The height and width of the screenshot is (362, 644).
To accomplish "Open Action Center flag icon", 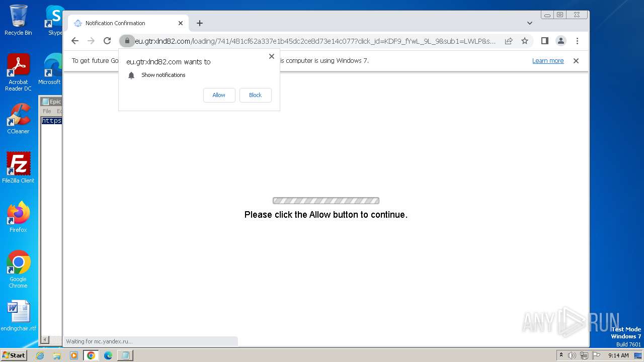I will coord(595,355).
